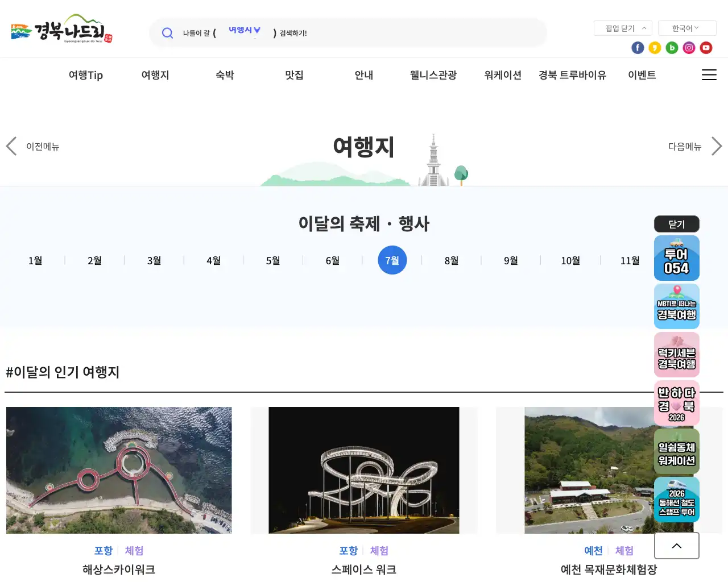Go to next menu with right arrow
Image resolution: width=728 pixels, height=582 pixels.
pos(717,146)
